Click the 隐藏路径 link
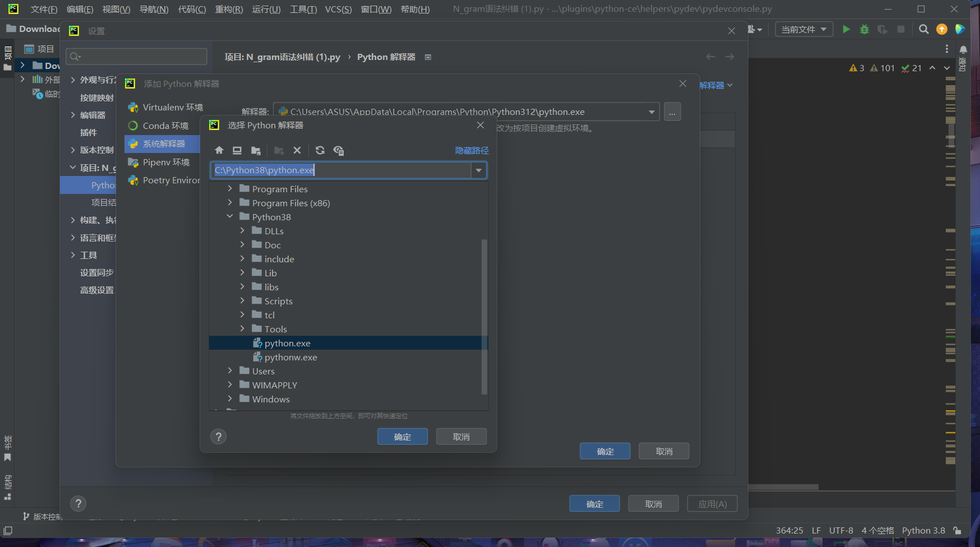 pos(471,150)
